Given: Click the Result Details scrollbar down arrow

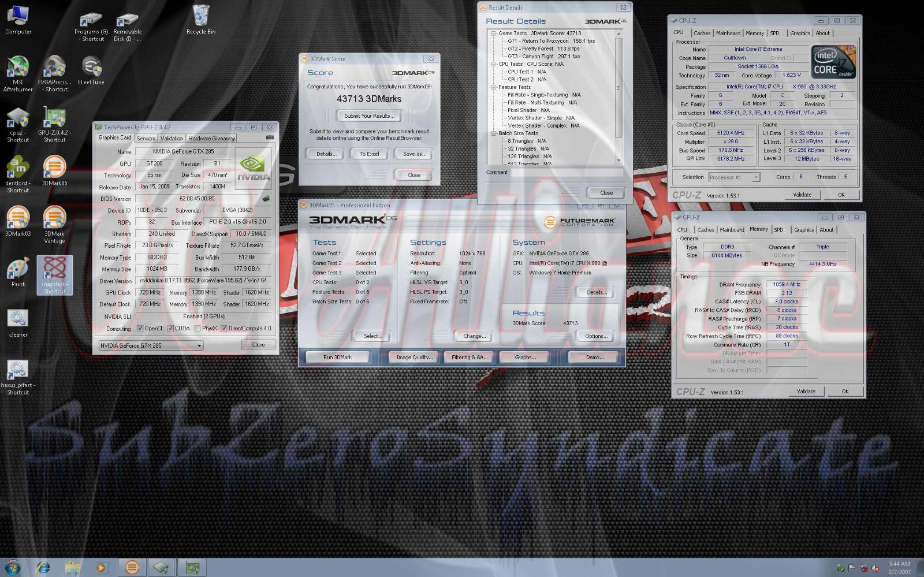Looking at the screenshot, I should coord(619,160).
